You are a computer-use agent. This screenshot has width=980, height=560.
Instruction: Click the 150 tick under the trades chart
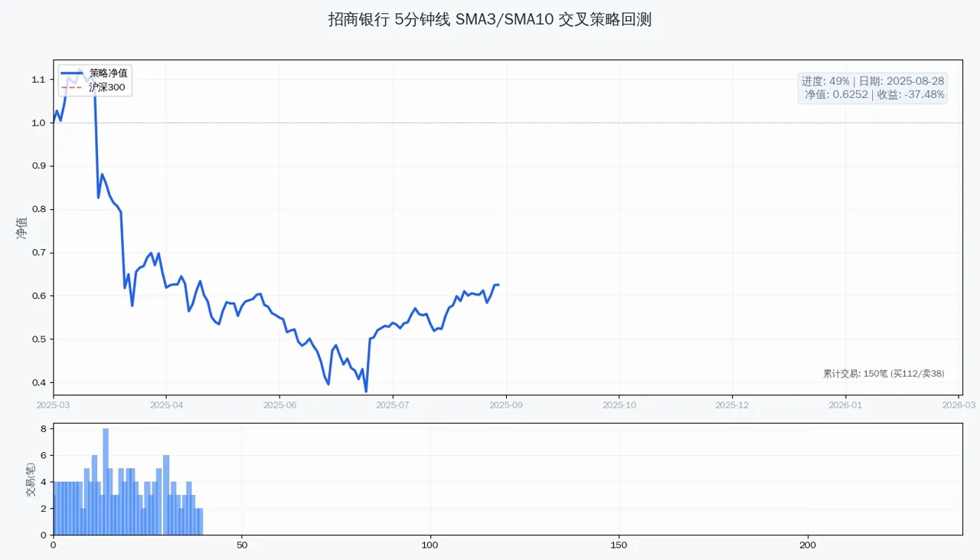pyautogui.click(x=619, y=545)
